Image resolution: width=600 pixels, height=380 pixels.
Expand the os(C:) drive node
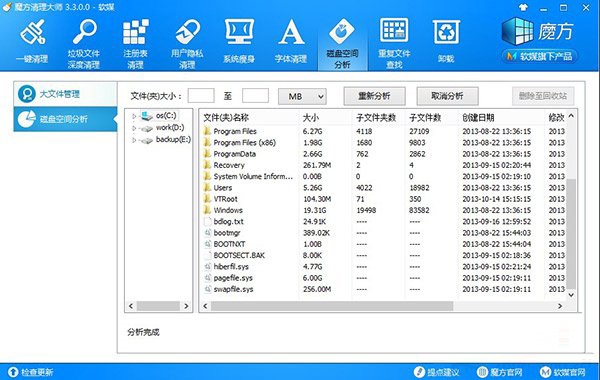pyautogui.click(x=134, y=116)
